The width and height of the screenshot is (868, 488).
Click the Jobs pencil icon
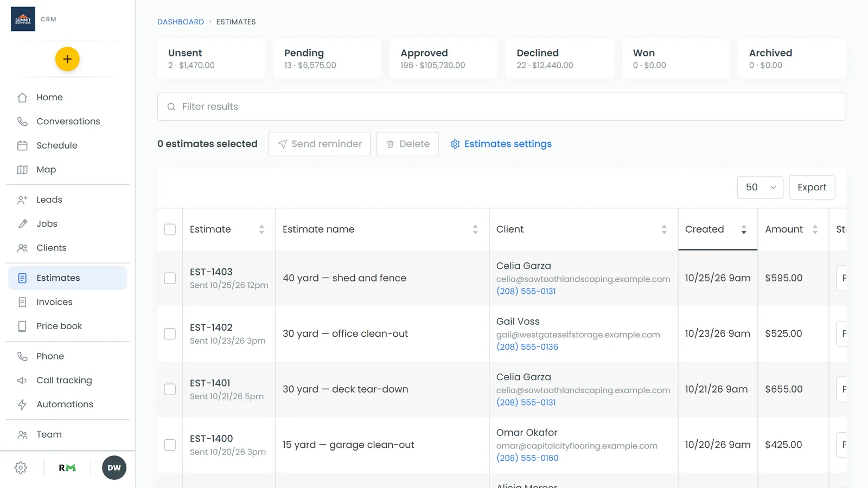[x=22, y=224]
